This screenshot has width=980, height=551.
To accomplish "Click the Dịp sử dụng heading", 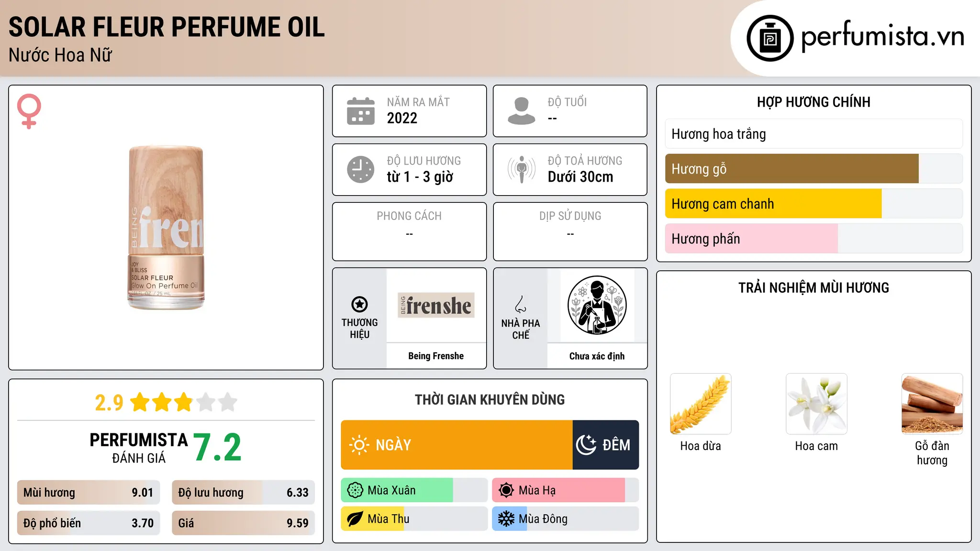I will tap(570, 216).
